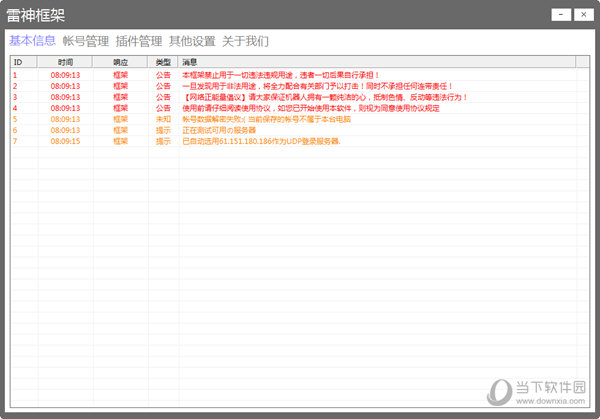The height and width of the screenshot is (419, 600).
Task: Select the UDP登录服务器 61.151.180.186 row
Action: [x=260, y=141]
